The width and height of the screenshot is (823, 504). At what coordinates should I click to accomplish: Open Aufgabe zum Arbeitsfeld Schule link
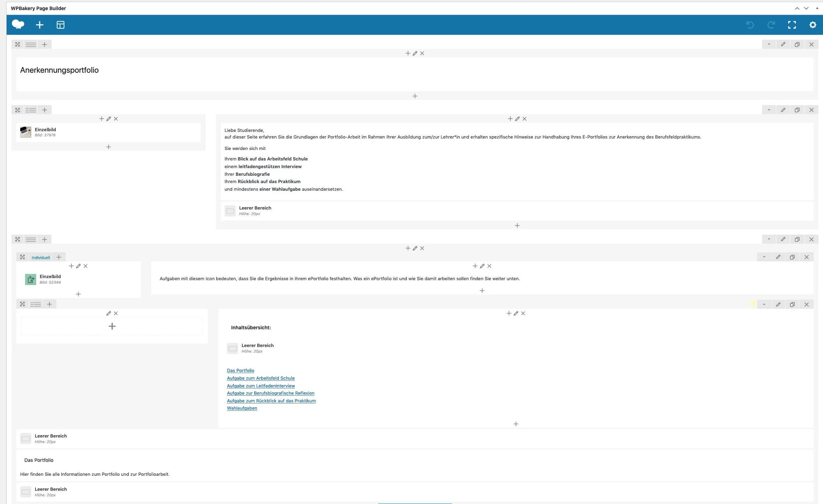tap(261, 378)
